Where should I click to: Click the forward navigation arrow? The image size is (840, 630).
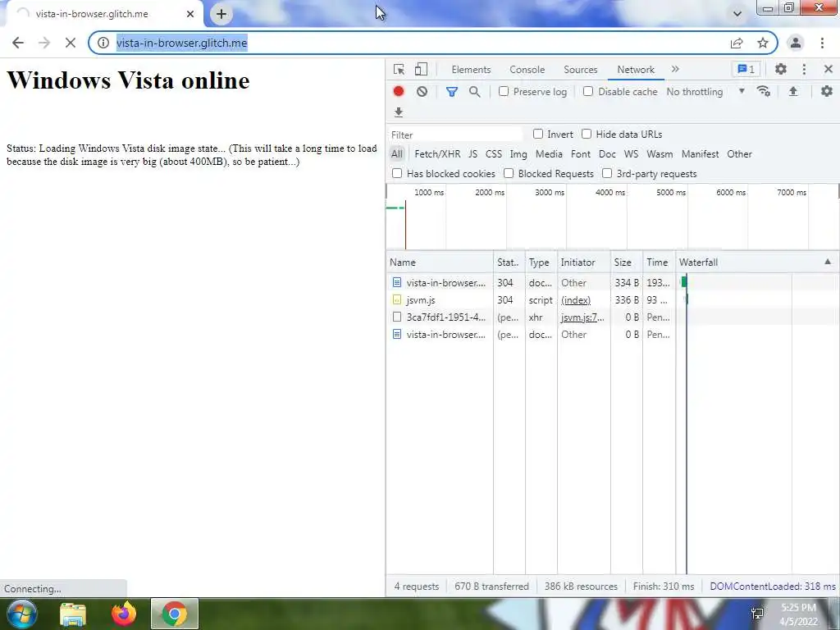(44, 43)
